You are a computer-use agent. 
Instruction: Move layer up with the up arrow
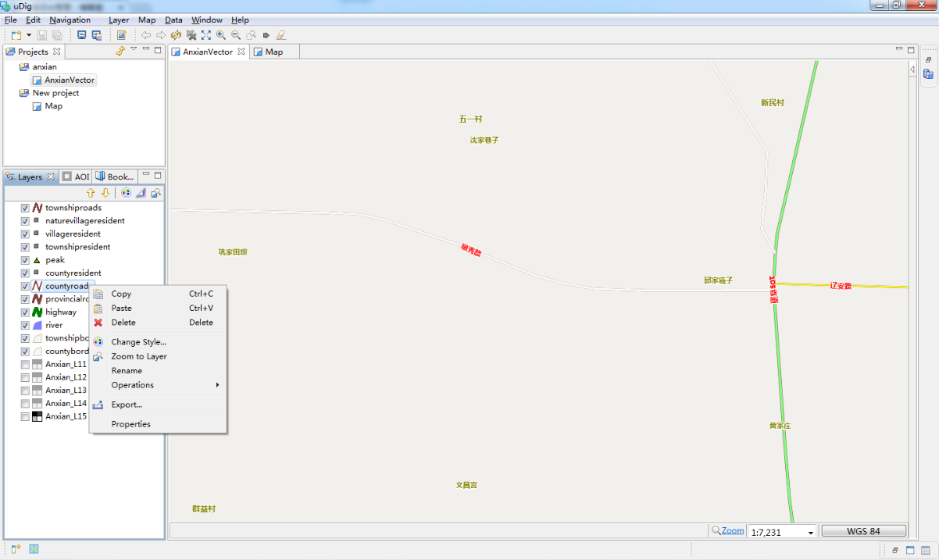tap(91, 193)
